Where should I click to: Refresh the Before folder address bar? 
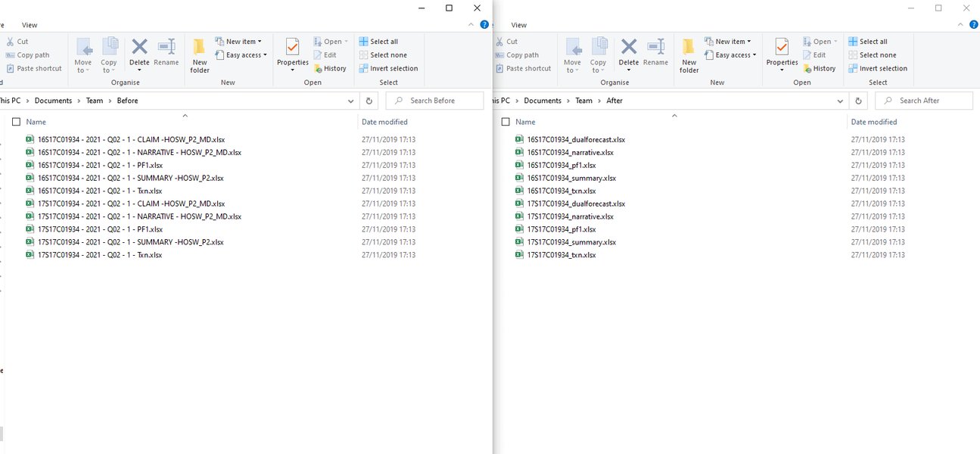click(369, 101)
